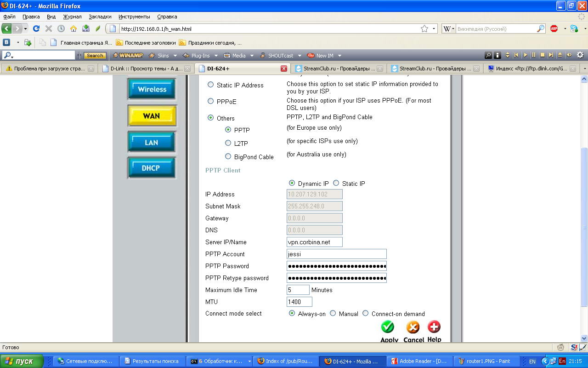Set connect mode to Connect-on demand
Image resolution: width=588 pixels, height=368 pixels.
365,313
